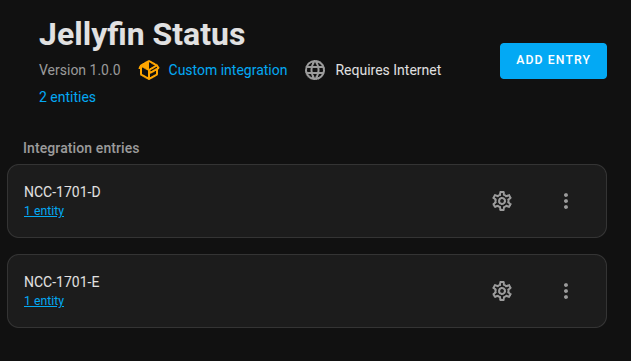This screenshot has width=631, height=361.
Task: Open the Custom integration link
Action: coord(227,70)
